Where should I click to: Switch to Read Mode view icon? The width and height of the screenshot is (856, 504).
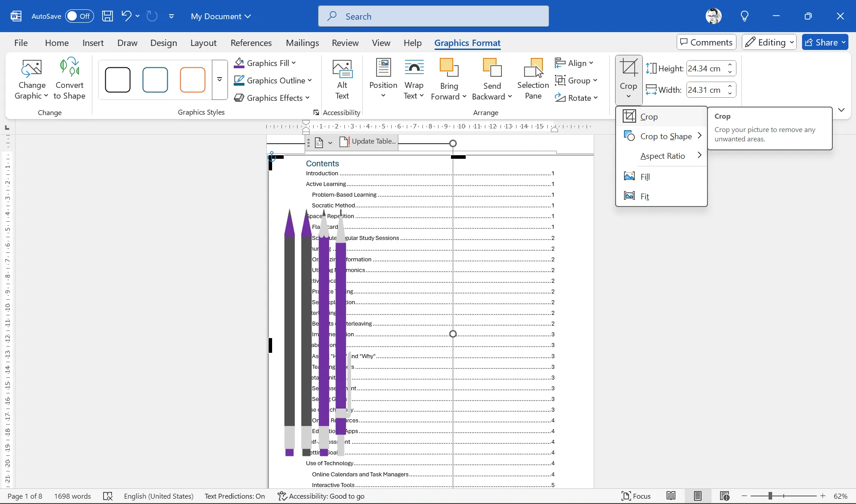tap(671, 496)
